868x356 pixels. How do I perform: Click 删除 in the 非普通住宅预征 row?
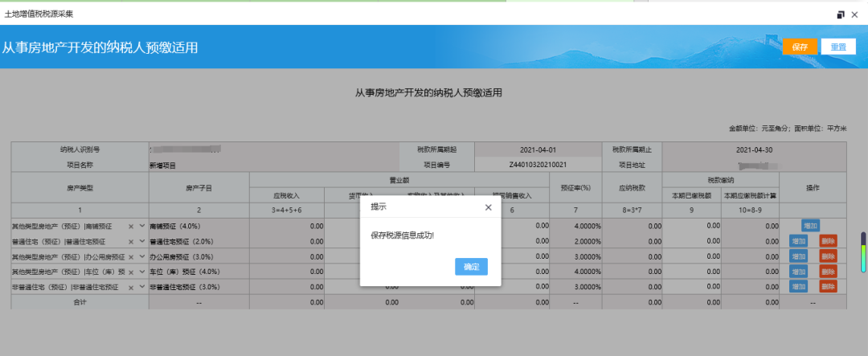tap(828, 287)
